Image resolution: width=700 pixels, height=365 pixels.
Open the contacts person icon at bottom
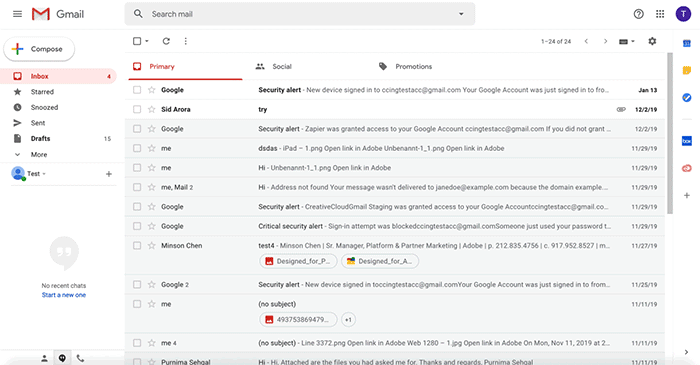coord(44,358)
